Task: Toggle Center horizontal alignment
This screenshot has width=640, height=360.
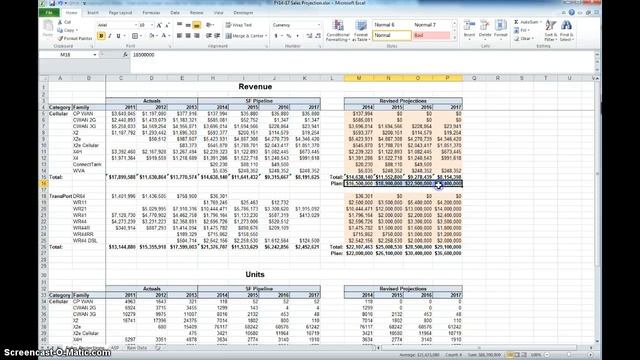Action: [x=188, y=36]
